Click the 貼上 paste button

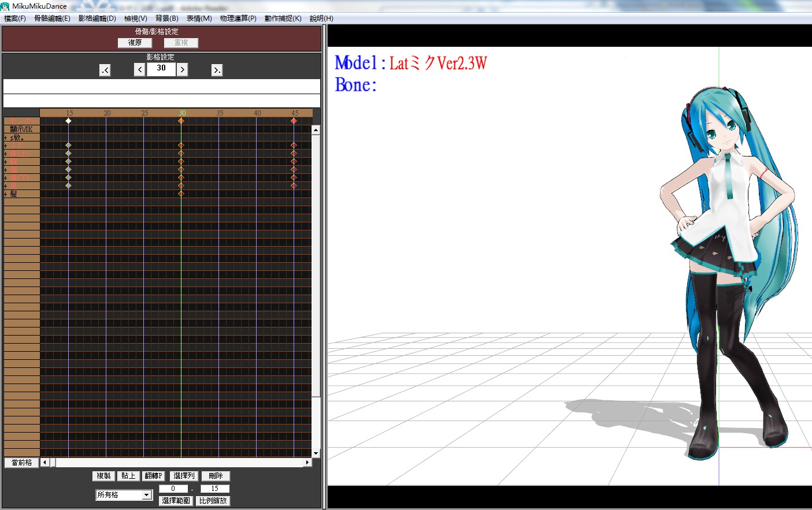pyautogui.click(x=128, y=476)
